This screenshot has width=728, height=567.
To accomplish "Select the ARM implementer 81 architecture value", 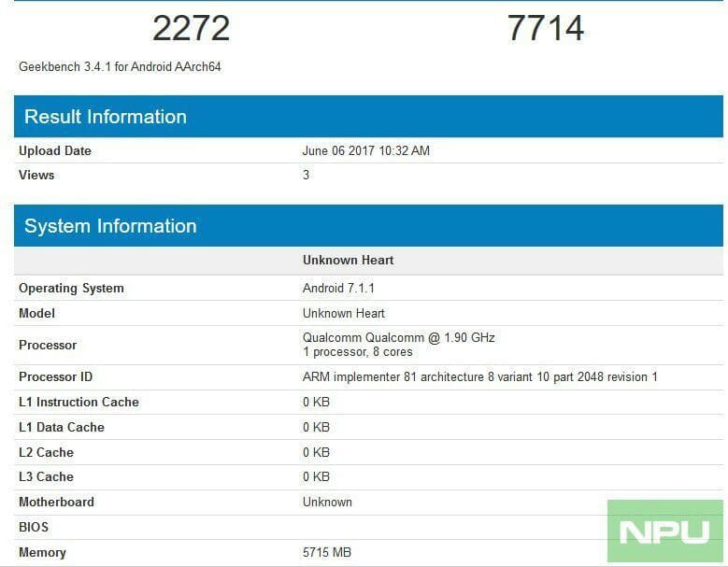I will tap(480, 376).
